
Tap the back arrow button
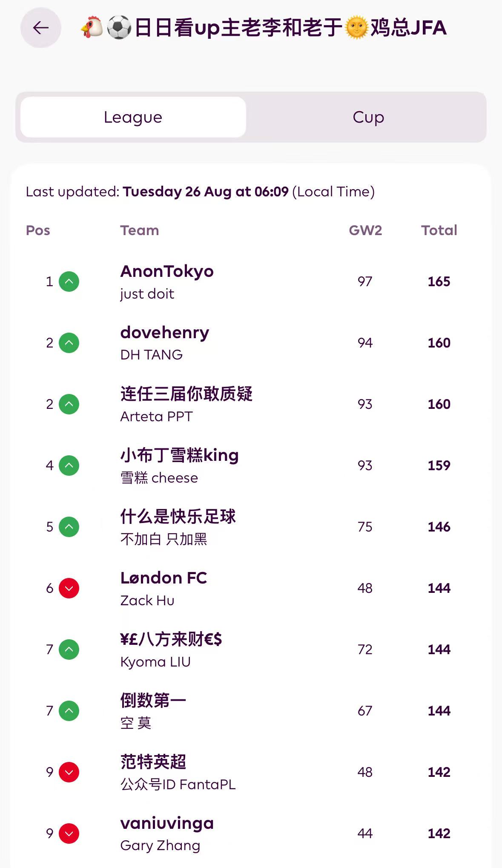(41, 28)
